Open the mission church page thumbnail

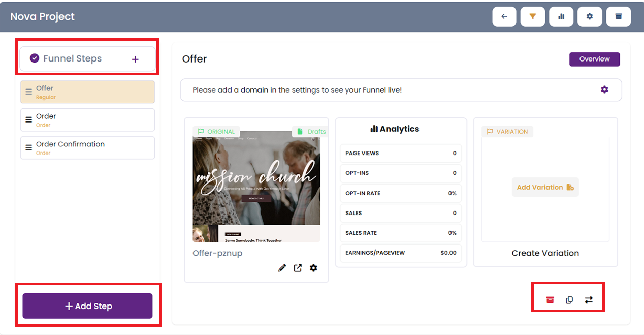point(256,186)
